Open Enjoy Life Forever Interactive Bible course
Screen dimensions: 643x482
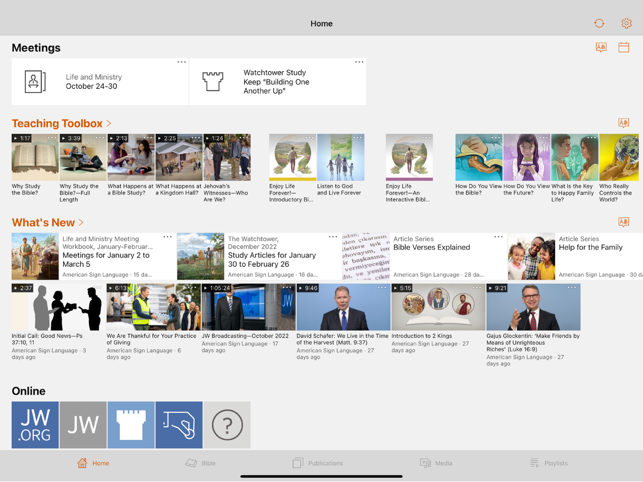[x=409, y=158]
